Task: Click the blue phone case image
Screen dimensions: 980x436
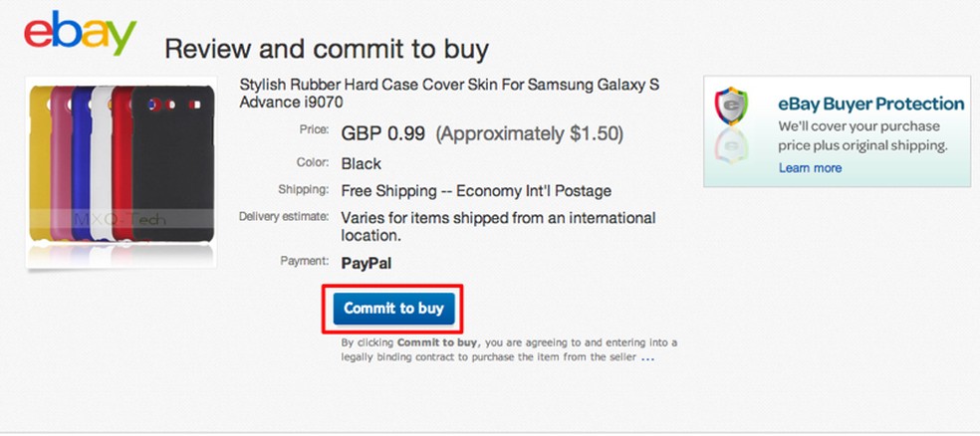Action: coord(82,164)
